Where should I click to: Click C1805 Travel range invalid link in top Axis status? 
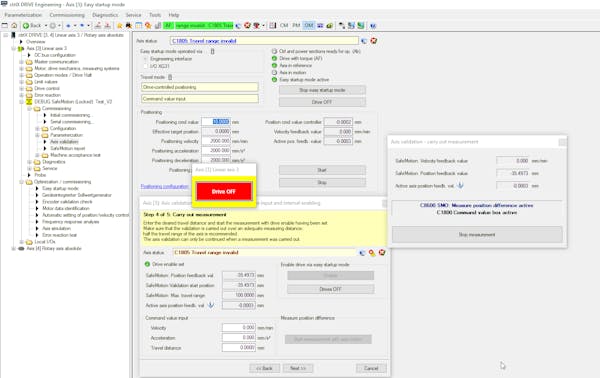click(x=204, y=41)
